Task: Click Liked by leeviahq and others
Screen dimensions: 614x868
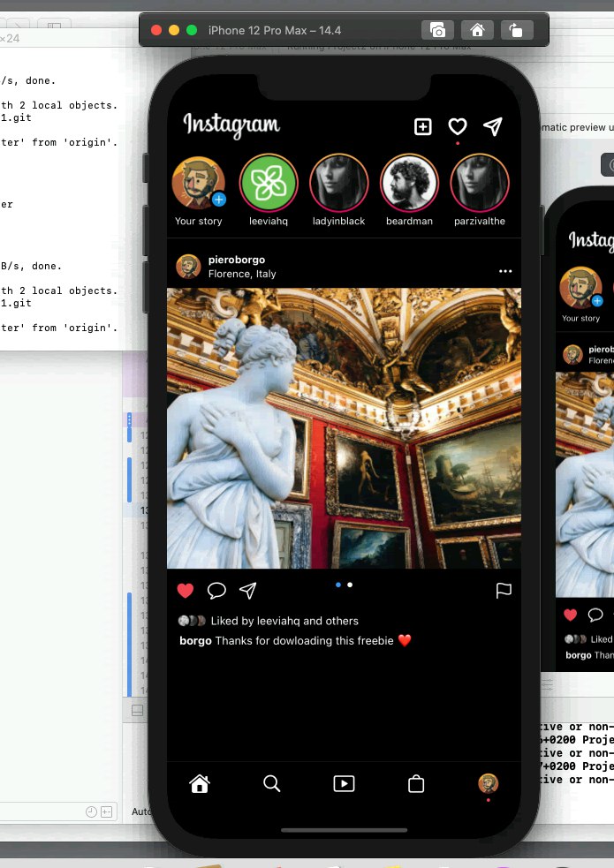Action: (284, 621)
